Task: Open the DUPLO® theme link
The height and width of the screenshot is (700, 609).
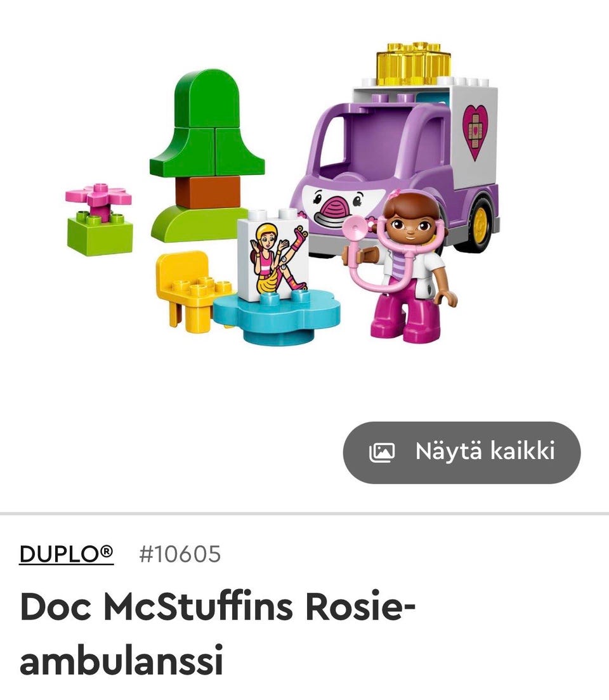Action: (66, 554)
